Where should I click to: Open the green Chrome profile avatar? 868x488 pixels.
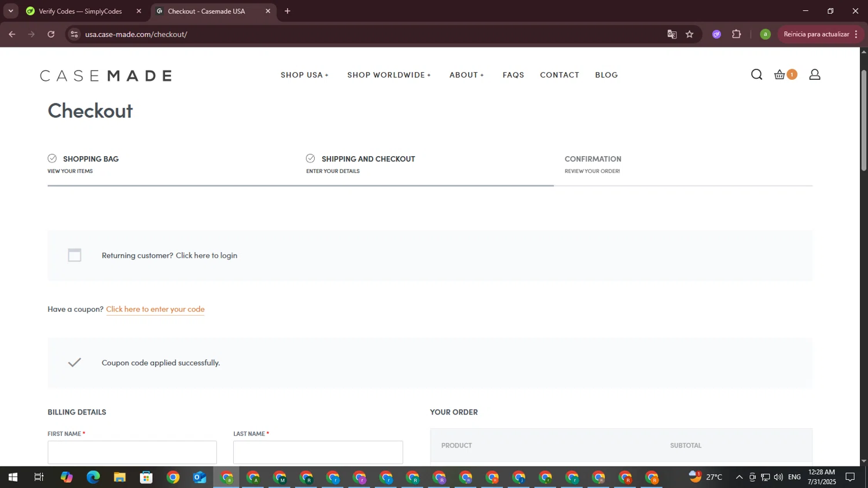point(765,34)
